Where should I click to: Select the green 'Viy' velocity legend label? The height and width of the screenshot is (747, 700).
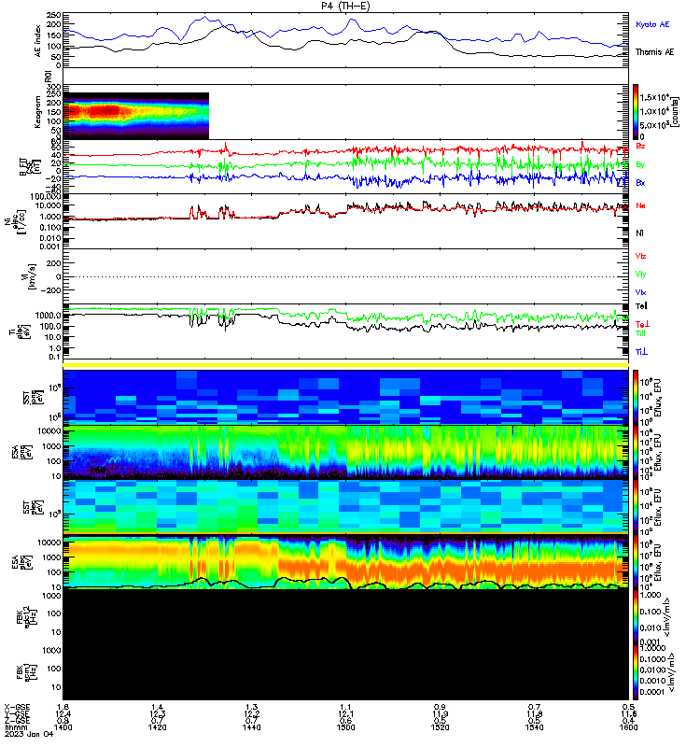[640, 275]
